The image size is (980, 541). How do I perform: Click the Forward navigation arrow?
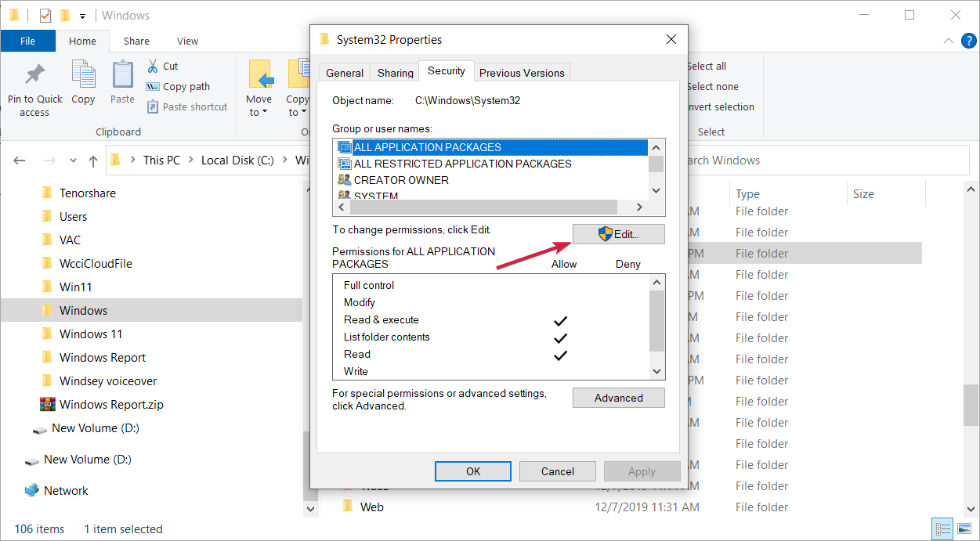[49, 160]
